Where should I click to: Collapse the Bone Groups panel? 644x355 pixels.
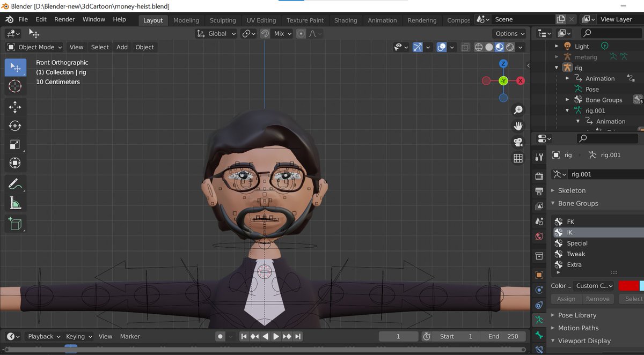coord(577,203)
